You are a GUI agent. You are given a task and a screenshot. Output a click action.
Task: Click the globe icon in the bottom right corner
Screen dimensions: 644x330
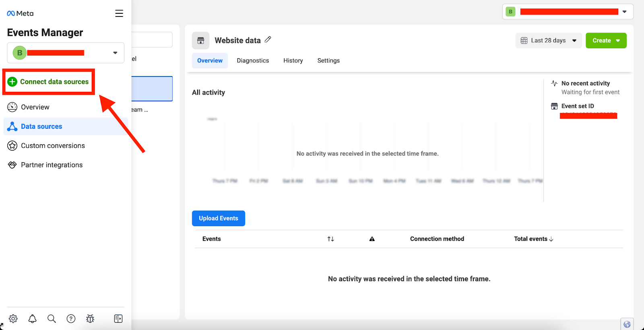pyautogui.click(x=627, y=324)
